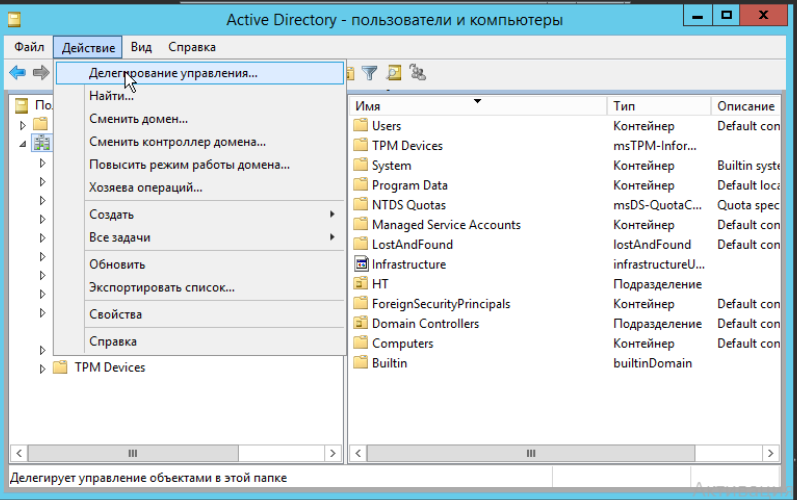Click the Users container folder icon

[x=361, y=126]
